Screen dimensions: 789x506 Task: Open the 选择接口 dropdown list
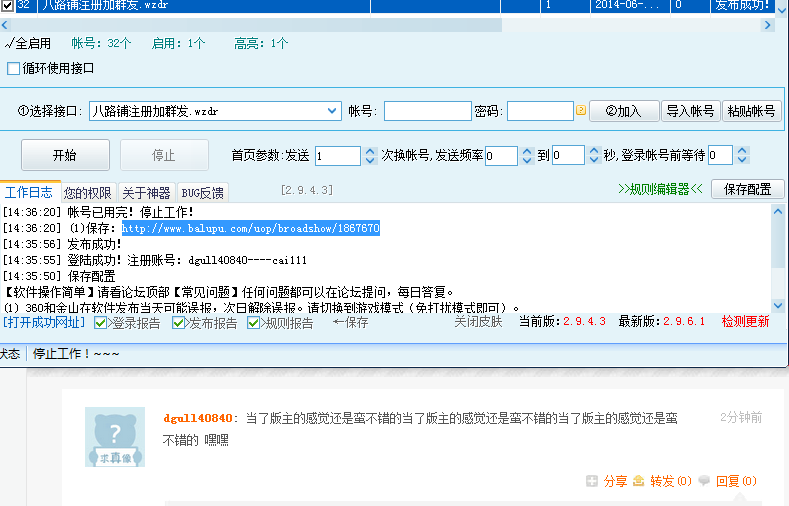[332, 111]
